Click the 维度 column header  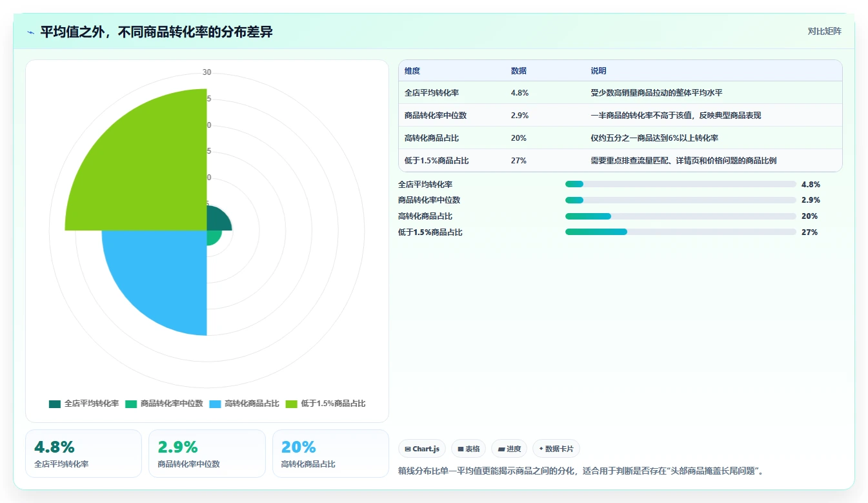tap(412, 71)
